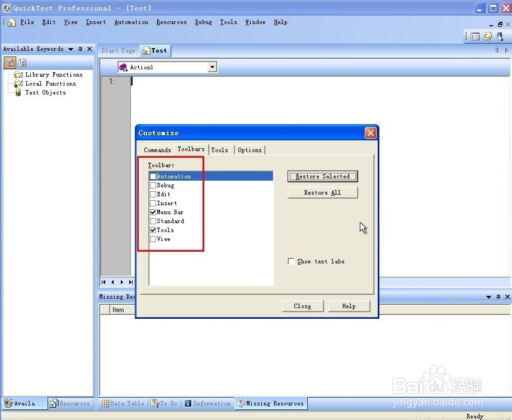Open the Edit menu

tap(49, 22)
